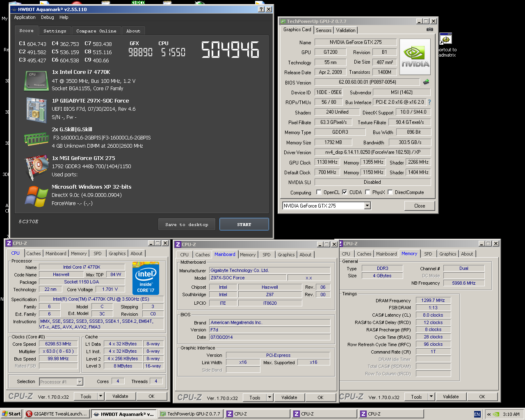
Task: Click the 504946 total score display
Action: [230, 50]
